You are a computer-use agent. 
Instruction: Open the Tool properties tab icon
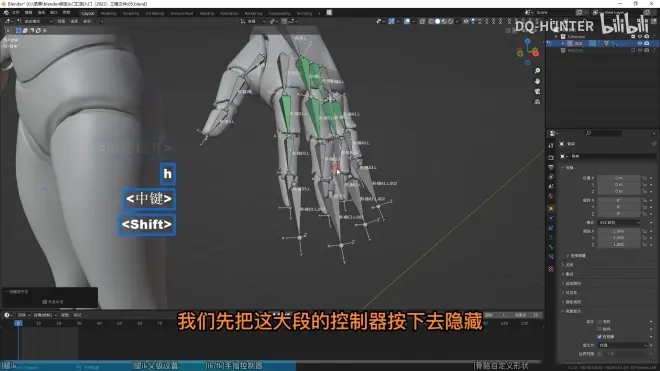click(551, 145)
